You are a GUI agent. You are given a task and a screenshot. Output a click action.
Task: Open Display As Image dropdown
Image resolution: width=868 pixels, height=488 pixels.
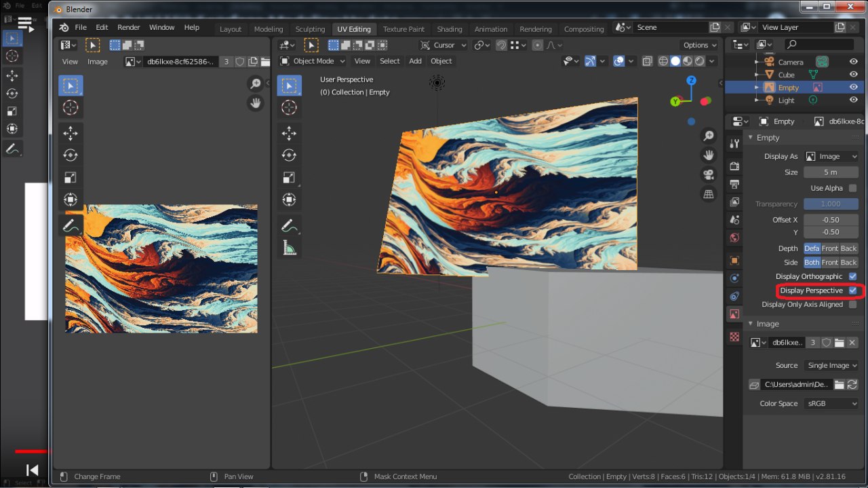click(x=831, y=156)
